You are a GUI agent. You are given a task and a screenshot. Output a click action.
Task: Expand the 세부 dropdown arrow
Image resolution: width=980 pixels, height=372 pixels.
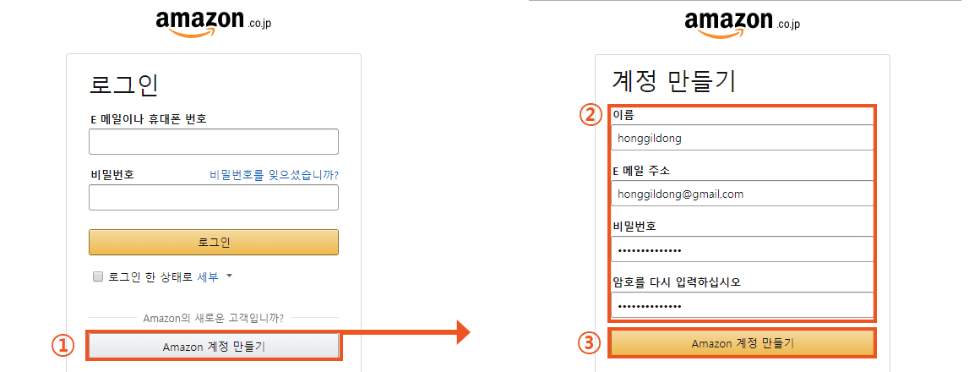coord(229,276)
